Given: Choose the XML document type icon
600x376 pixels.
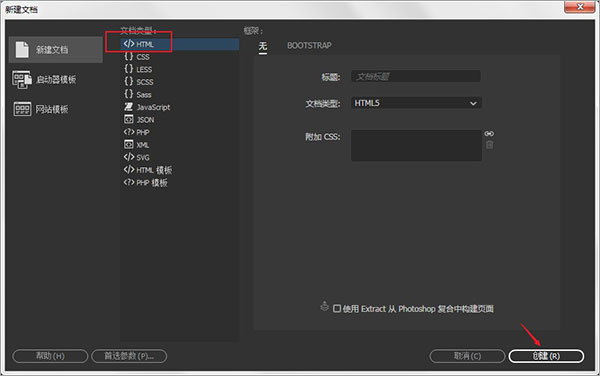Looking at the screenshot, I should tap(129, 145).
